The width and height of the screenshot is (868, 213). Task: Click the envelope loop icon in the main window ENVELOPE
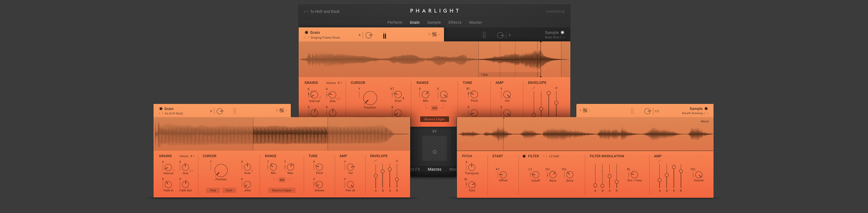click(556, 88)
